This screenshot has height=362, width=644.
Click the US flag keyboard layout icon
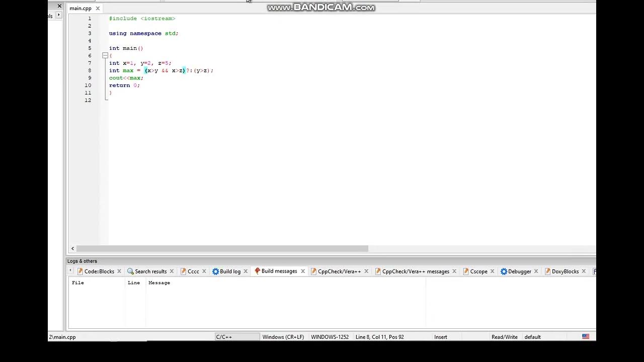[586, 337]
